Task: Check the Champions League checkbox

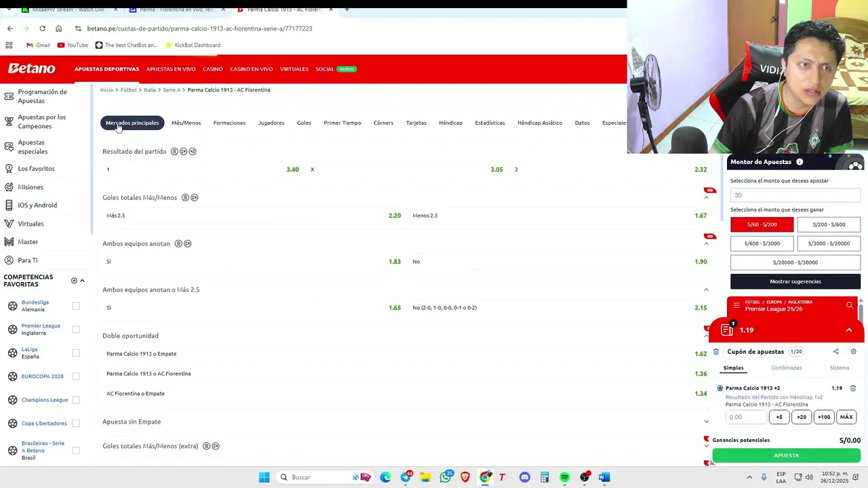Action: 76,400
